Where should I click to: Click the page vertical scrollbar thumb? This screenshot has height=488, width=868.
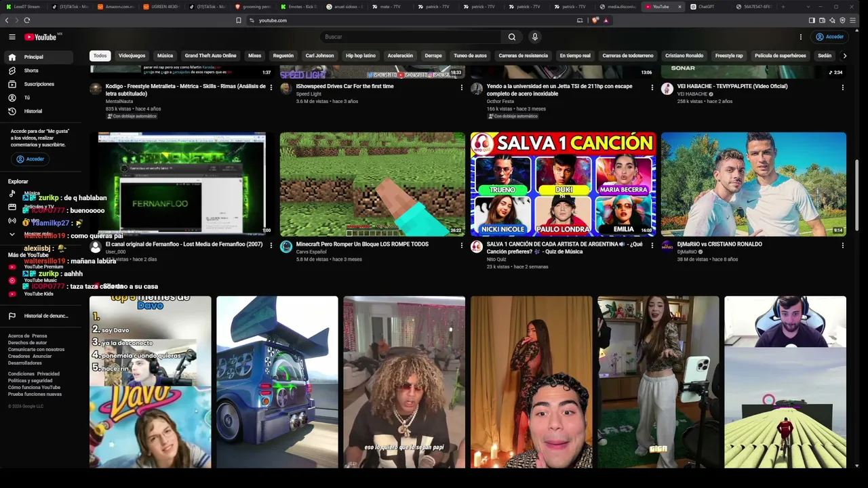858,195
